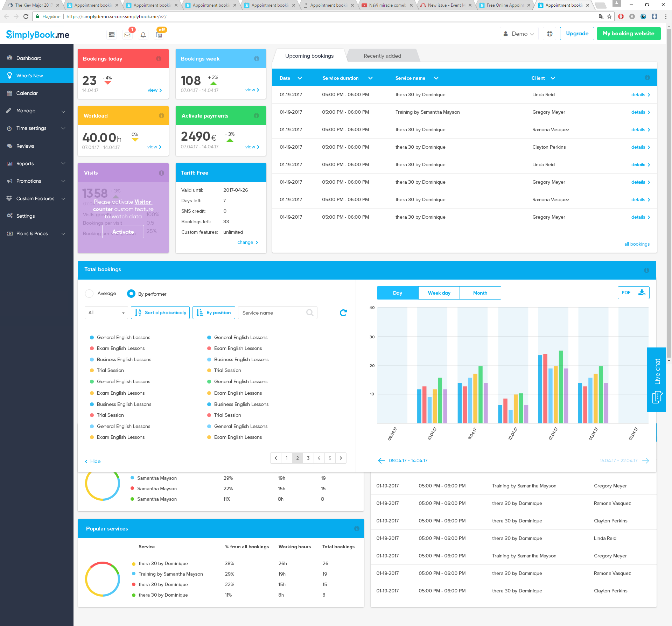
Task: Click the refresh icon in Total bookings
Action: (x=343, y=312)
